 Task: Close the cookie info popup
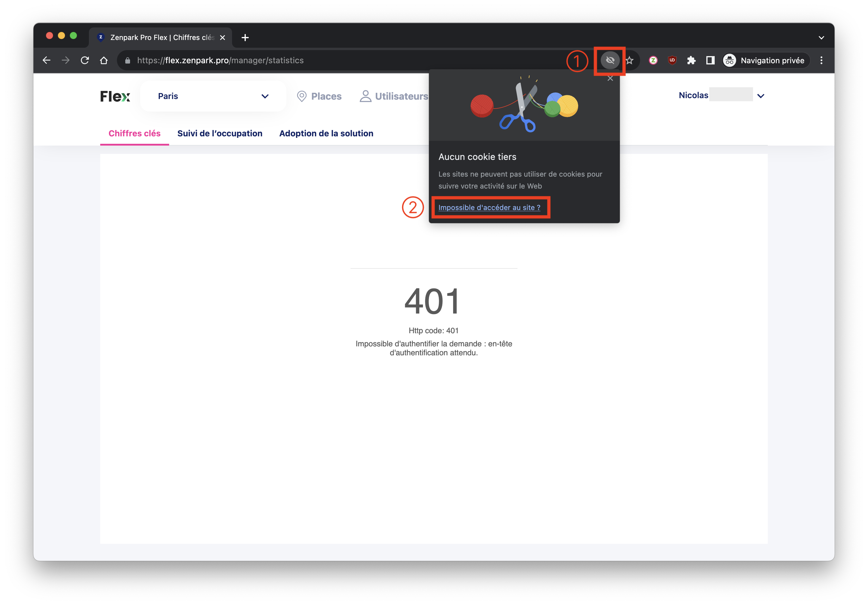[x=610, y=78]
